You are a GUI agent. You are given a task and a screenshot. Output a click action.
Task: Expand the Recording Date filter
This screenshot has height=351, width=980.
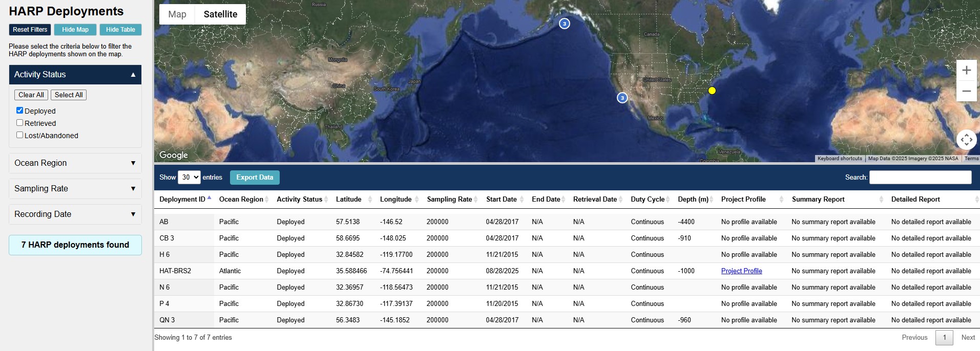tap(75, 214)
